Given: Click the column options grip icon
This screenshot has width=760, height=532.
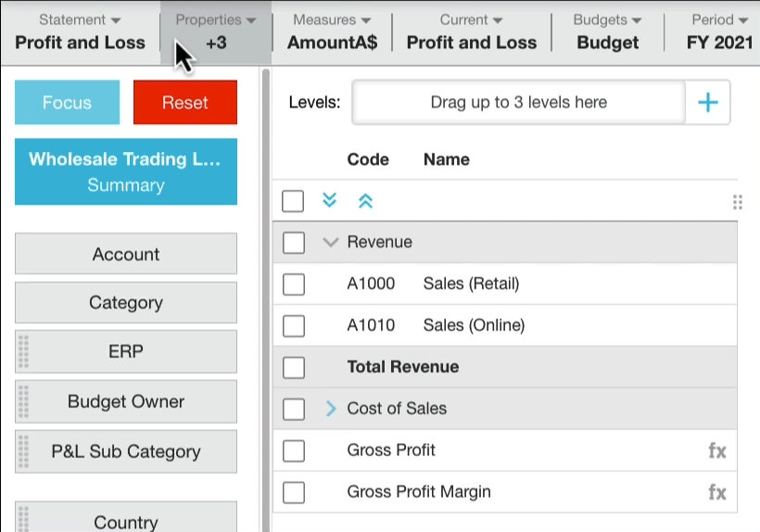Looking at the screenshot, I should 737,202.
